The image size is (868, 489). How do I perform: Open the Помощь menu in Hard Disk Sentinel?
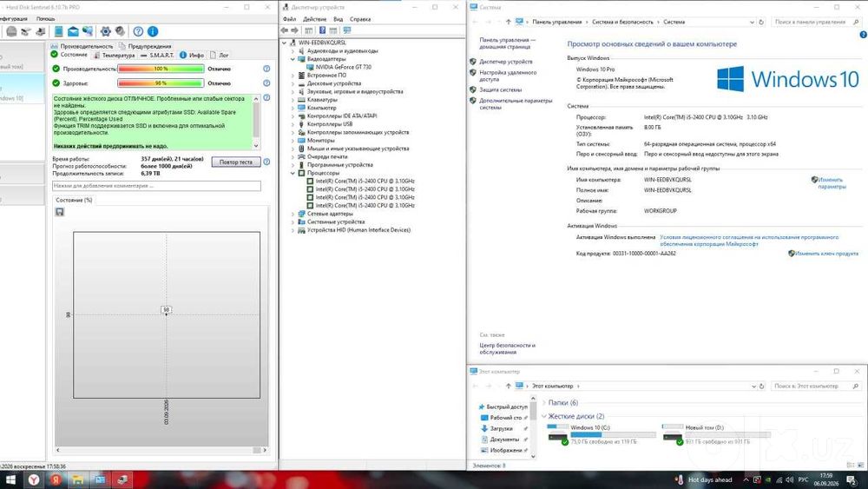click(45, 19)
